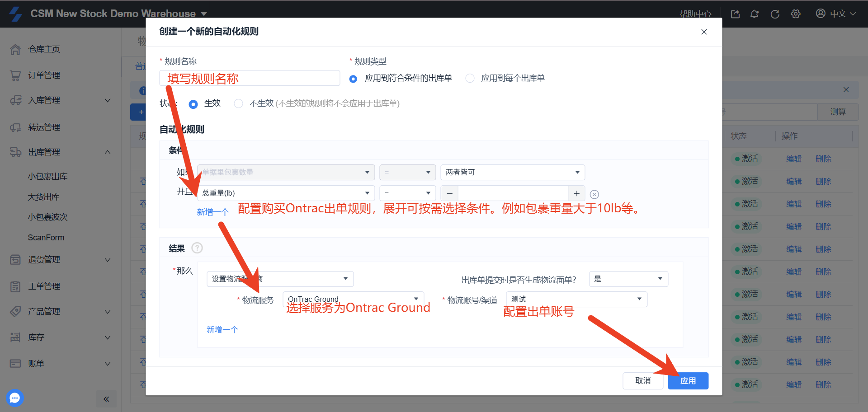The height and width of the screenshot is (412, 868).
Task: Open 小包裹波次 submenu item
Action: (47, 217)
